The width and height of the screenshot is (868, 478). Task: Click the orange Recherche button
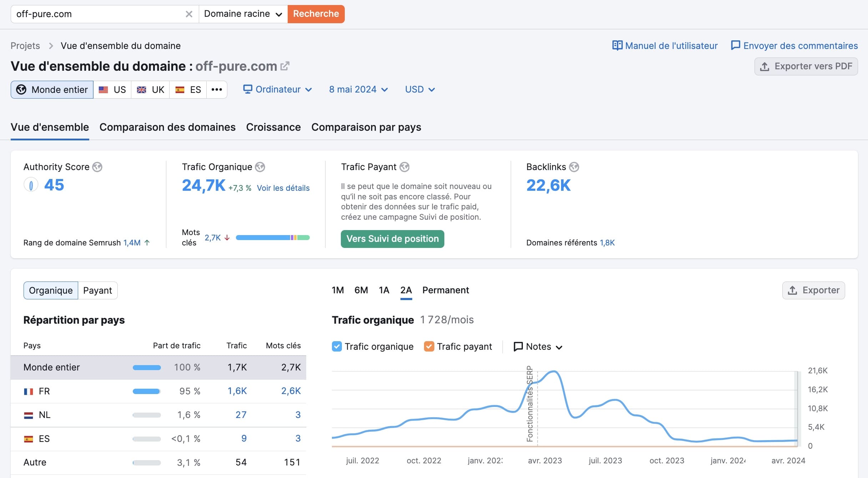click(x=316, y=14)
